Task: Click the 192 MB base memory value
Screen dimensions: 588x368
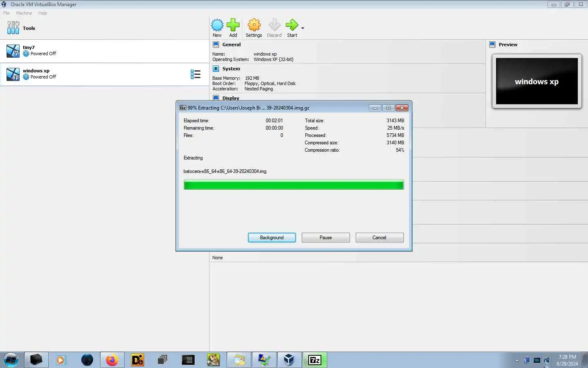Action: point(252,78)
